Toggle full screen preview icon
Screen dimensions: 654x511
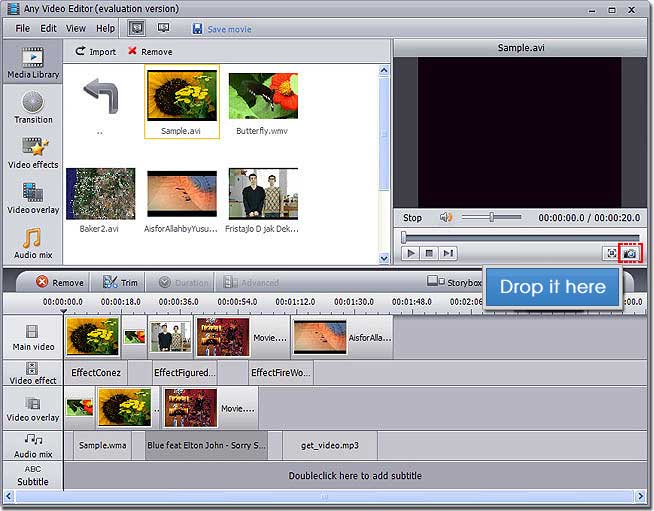[x=611, y=253]
